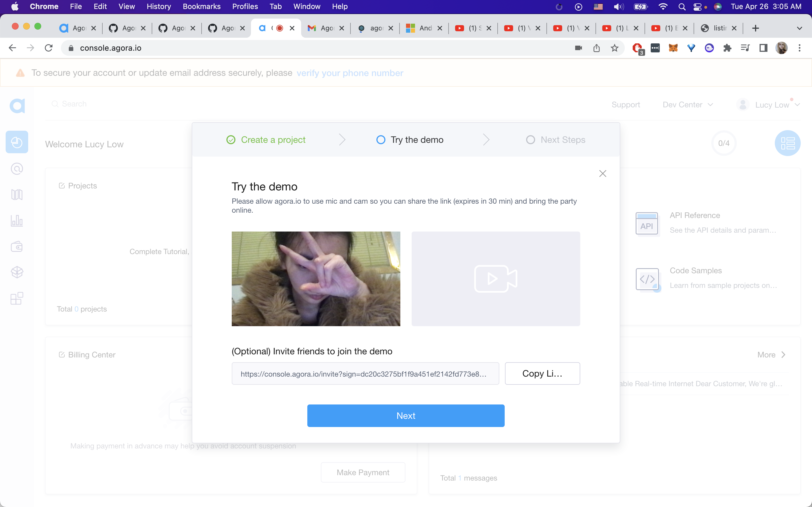The image size is (812, 507).
Task: Open the API Reference icon
Action: point(647,224)
